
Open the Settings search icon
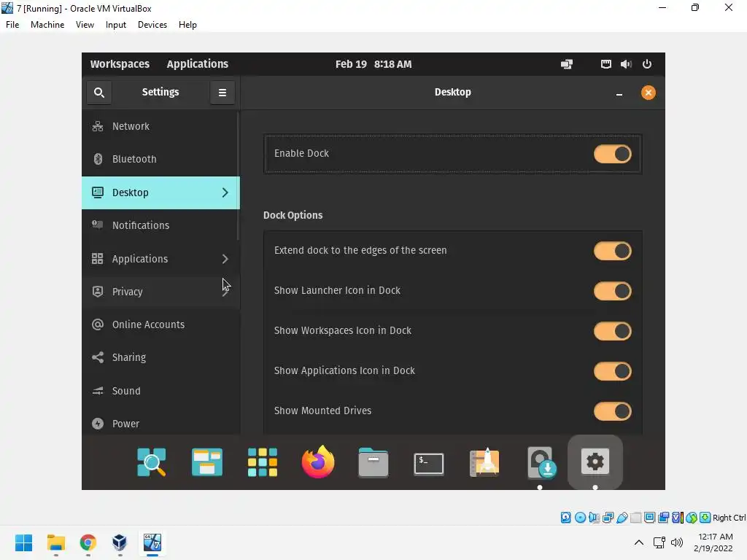99,93
